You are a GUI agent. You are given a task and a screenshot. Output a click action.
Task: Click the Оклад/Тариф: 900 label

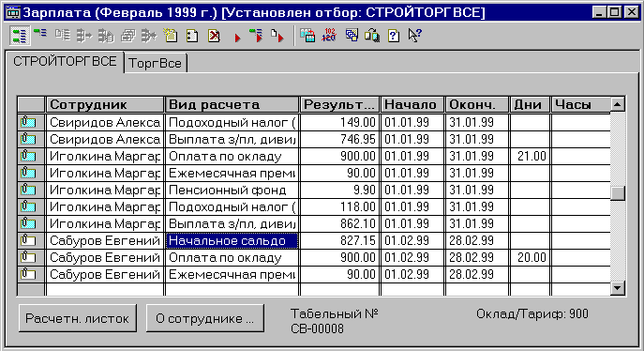pos(532,314)
